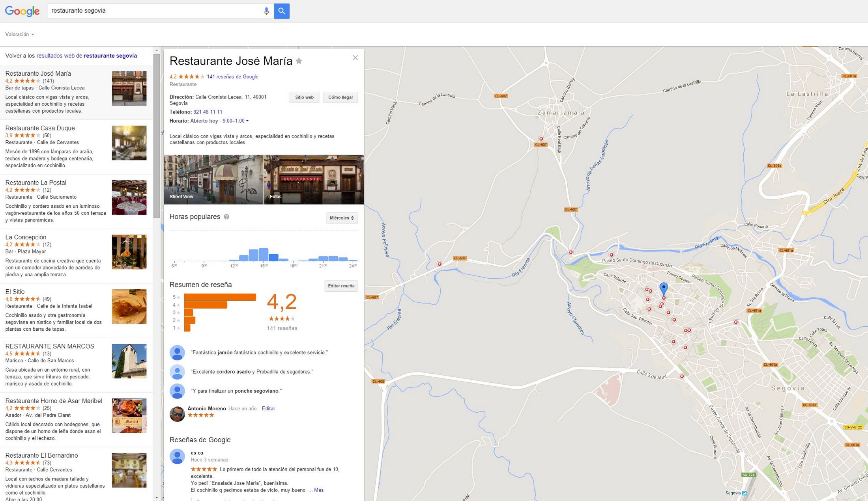
Task: Click the microphone voice search icon
Action: point(266,11)
